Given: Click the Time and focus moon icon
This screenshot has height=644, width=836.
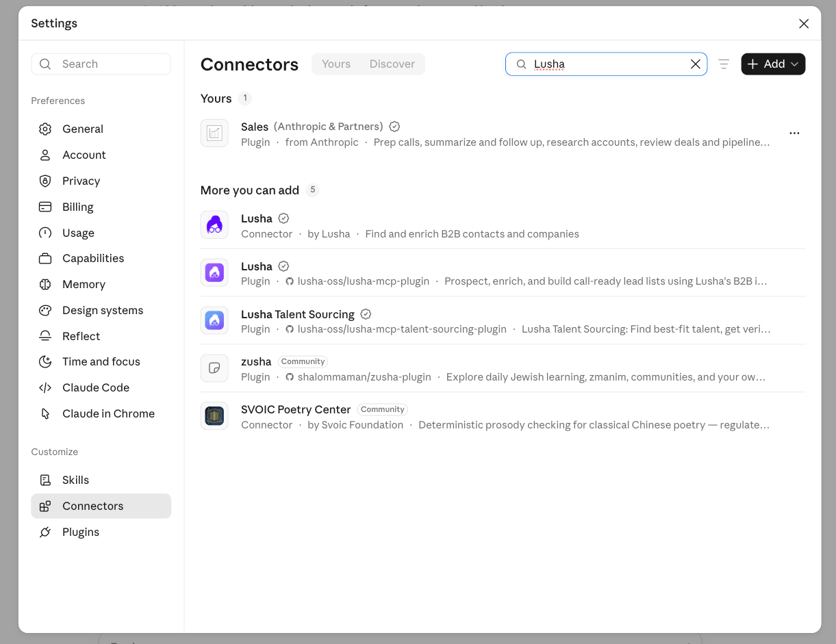Looking at the screenshot, I should coord(45,361).
